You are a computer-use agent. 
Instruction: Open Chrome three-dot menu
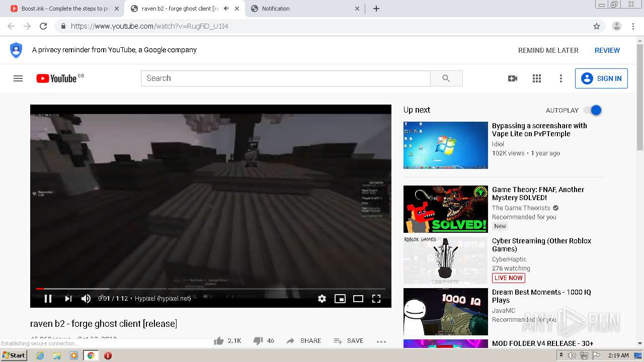(633, 26)
